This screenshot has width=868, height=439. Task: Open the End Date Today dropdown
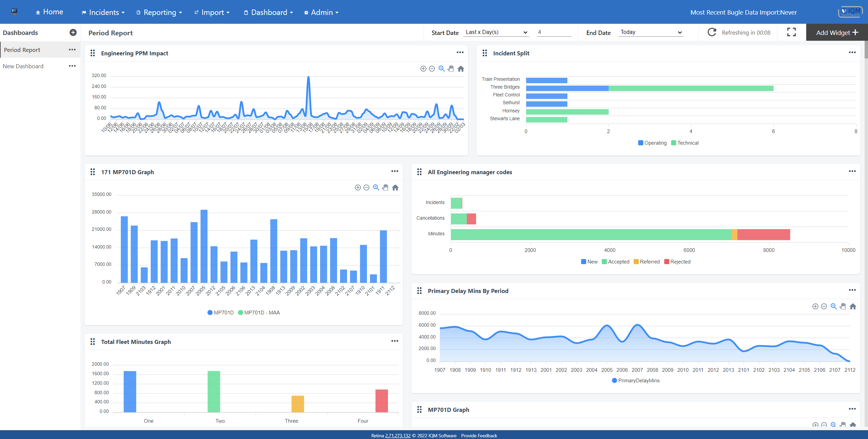(651, 32)
